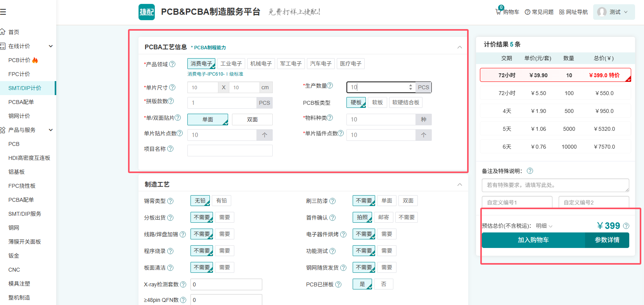Select 有铅 solder paste type
The height and width of the screenshot is (305, 644).
[222, 201]
